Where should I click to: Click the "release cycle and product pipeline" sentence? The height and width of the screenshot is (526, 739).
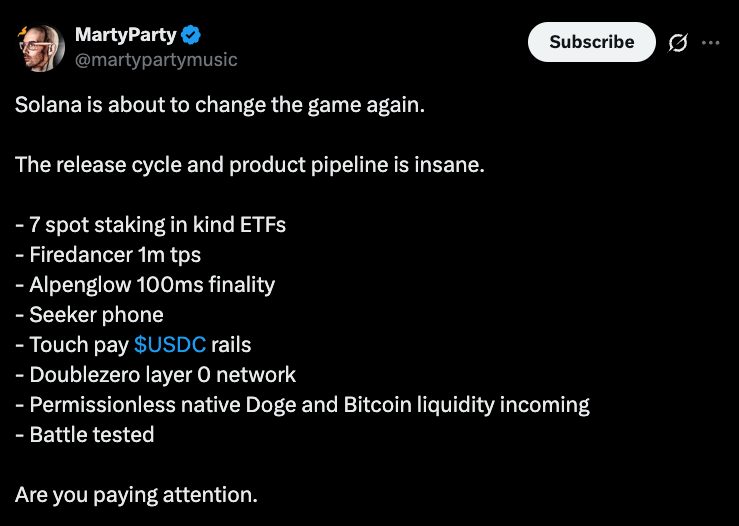pos(250,165)
